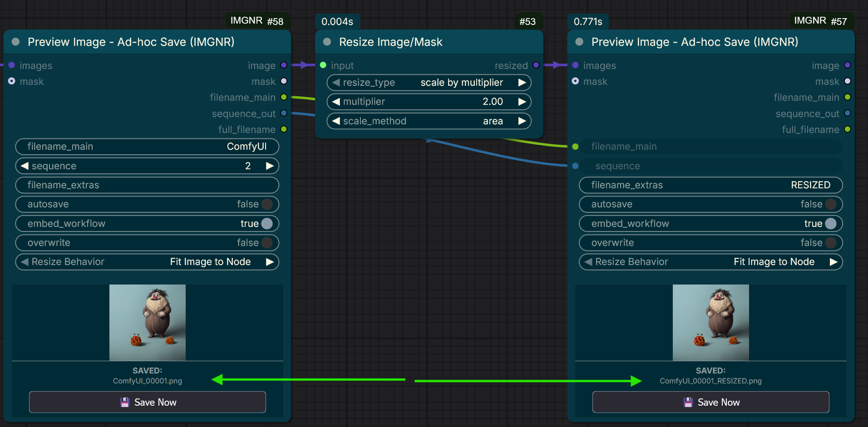Image resolution: width=868 pixels, height=427 pixels.
Task: Open Resize Behavior dropdown on node #57
Action: (x=711, y=262)
